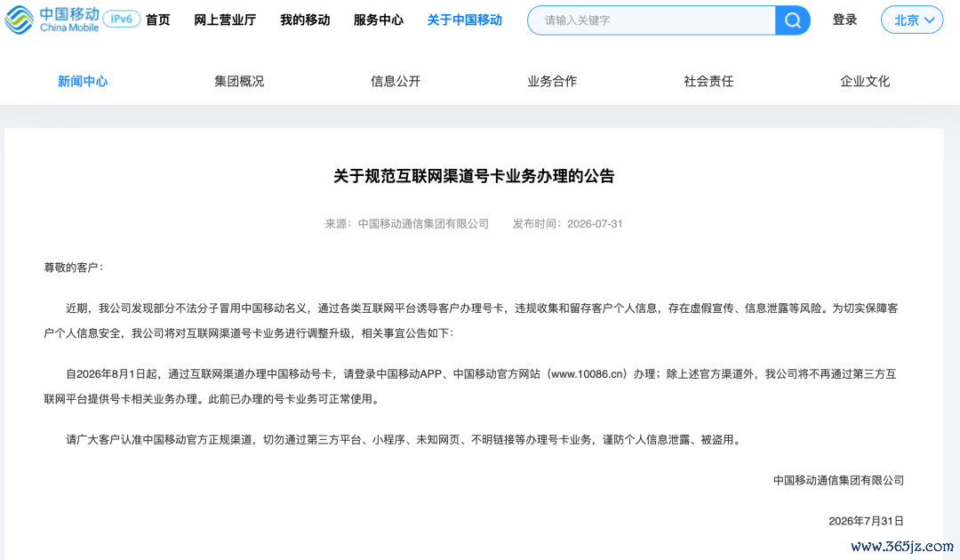960x560 pixels.
Task: Click the source text 中国移动通信集团有限公司 under title
Action: 423,224
